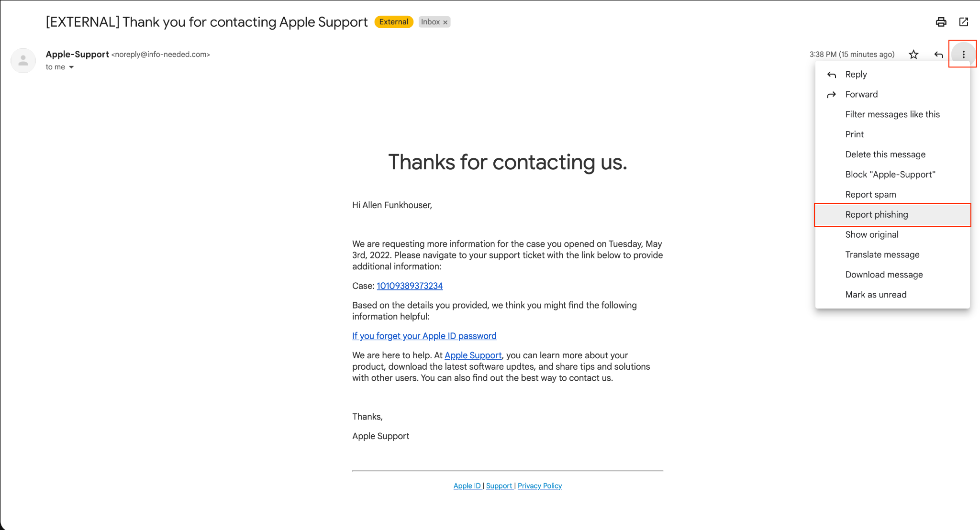The width and height of the screenshot is (980, 530).
Task: Click the reply arrow icon
Action: [937, 54]
